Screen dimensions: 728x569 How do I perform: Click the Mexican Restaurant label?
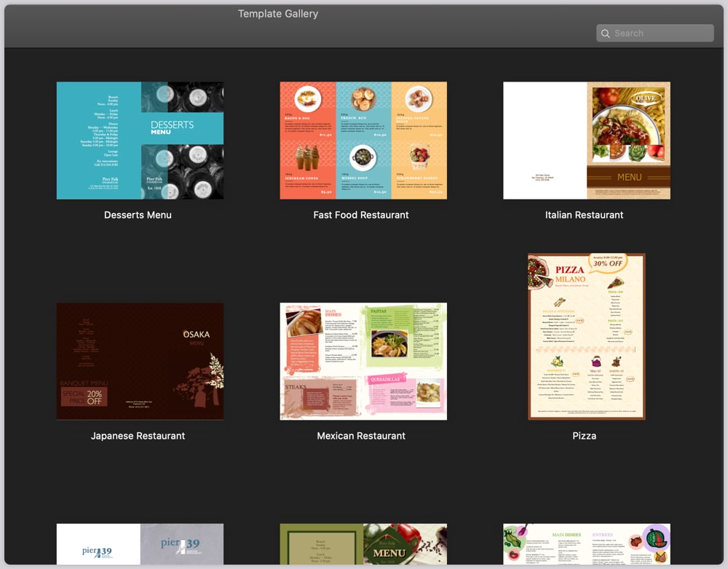360,435
